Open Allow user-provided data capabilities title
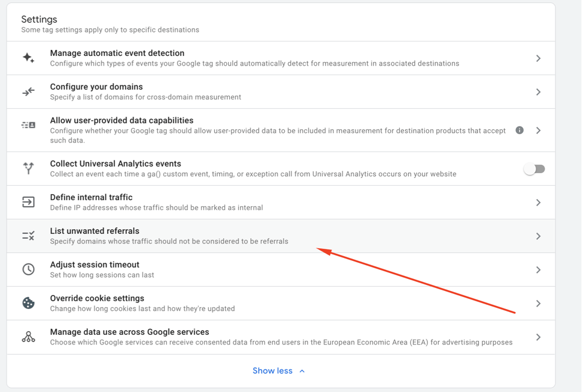The image size is (582, 392). point(122,120)
